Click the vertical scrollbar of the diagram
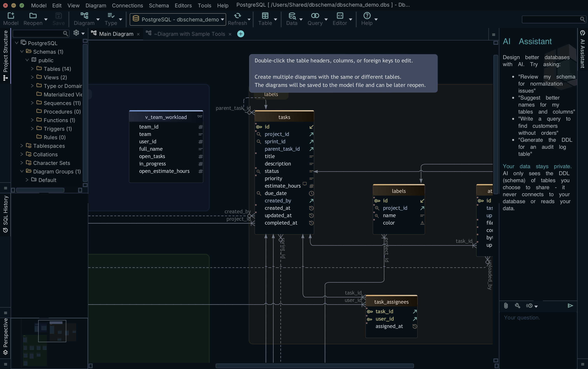 495,124
